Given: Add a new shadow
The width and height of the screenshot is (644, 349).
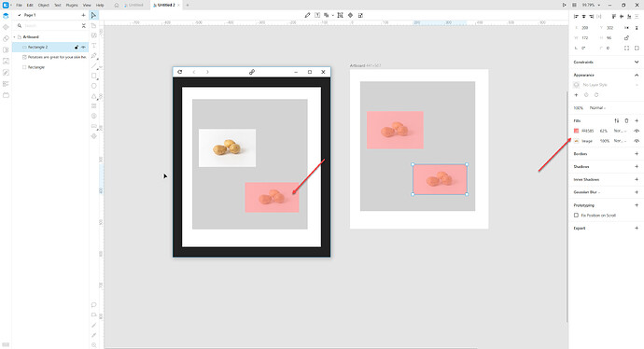Looking at the screenshot, I should 637,167.
